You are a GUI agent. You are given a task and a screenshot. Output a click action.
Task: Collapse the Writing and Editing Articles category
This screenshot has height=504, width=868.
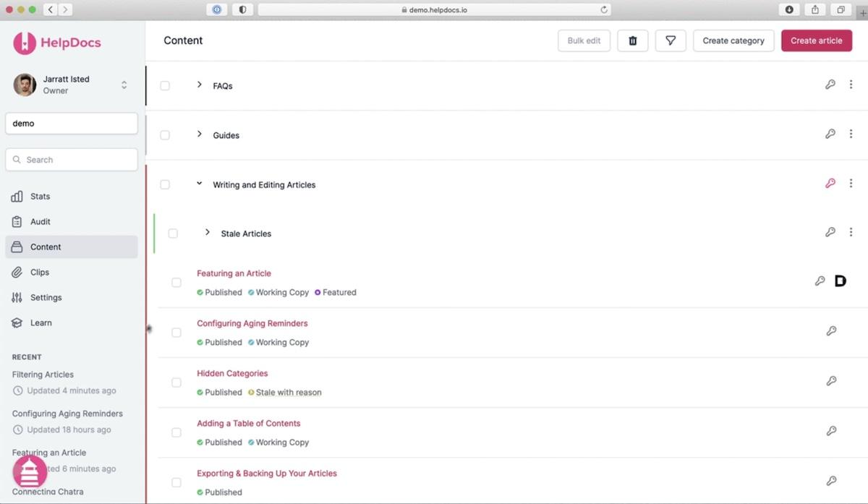point(200,184)
